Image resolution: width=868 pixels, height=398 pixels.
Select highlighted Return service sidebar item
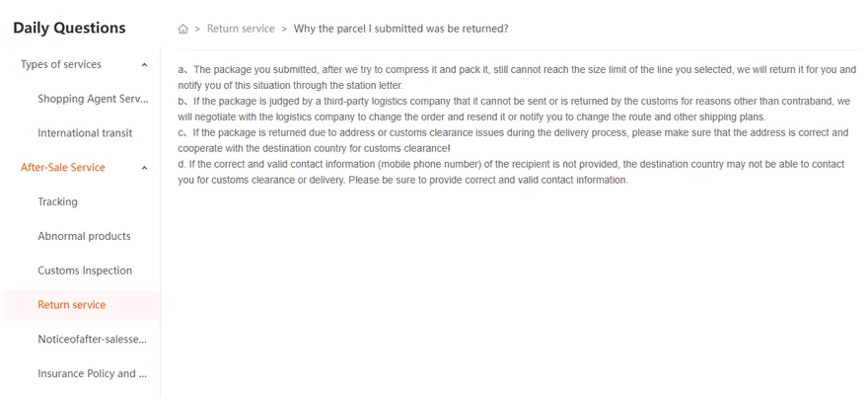pos(82,305)
